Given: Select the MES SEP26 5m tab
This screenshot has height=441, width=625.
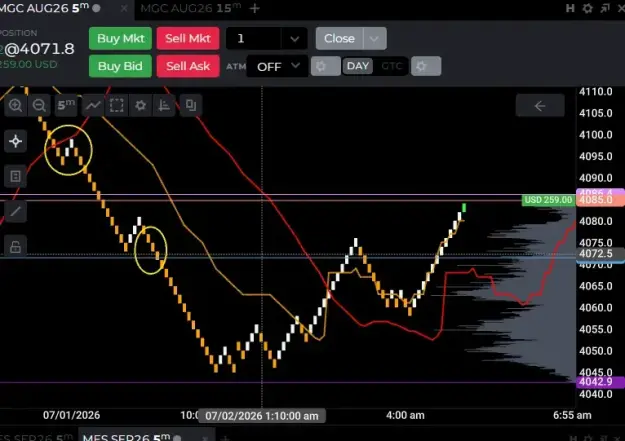Looking at the screenshot, I should click(127, 437).
